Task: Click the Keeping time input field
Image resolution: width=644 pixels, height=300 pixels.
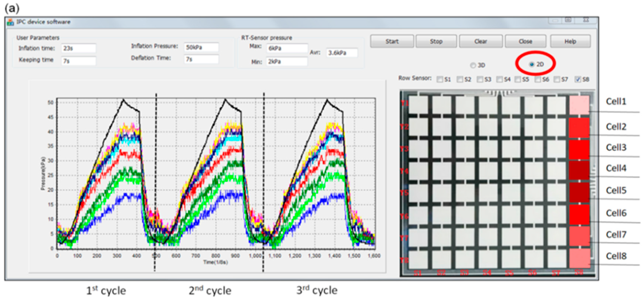Action: coord(78,61)
